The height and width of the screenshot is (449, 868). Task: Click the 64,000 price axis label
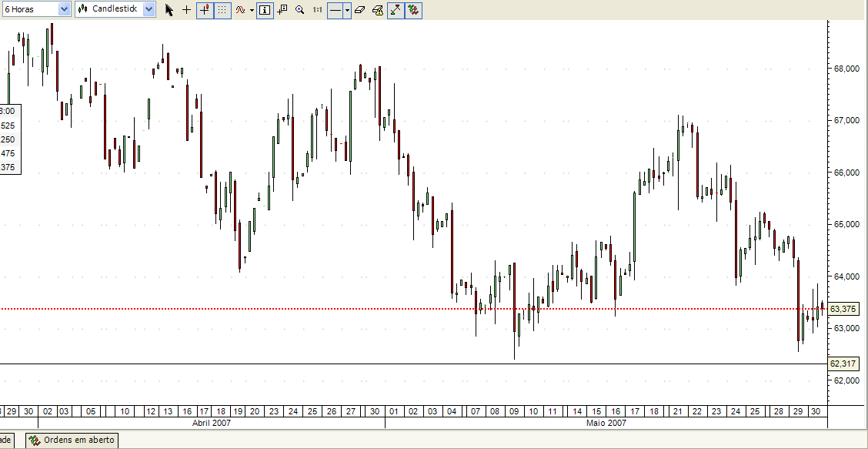click(x=846, y=276)
